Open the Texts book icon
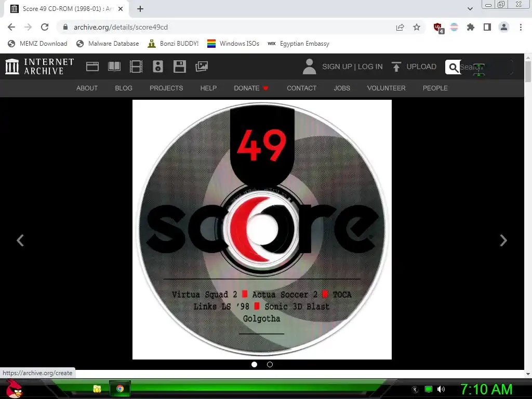The image size is (532, 399). pyautogui.click(x=114, y=66)
